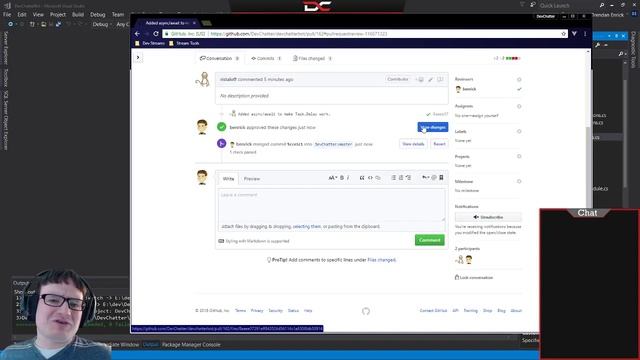Open Chrome three-dot menu

(x=585, y=34)
